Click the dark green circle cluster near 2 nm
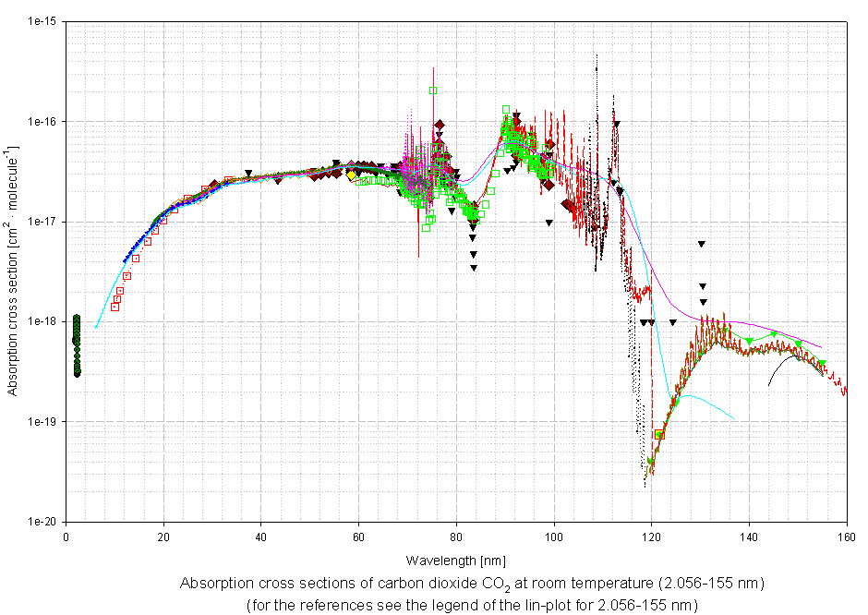Image resolution: width=868 pixels, height=615 pixels. (x=77, y=344)
